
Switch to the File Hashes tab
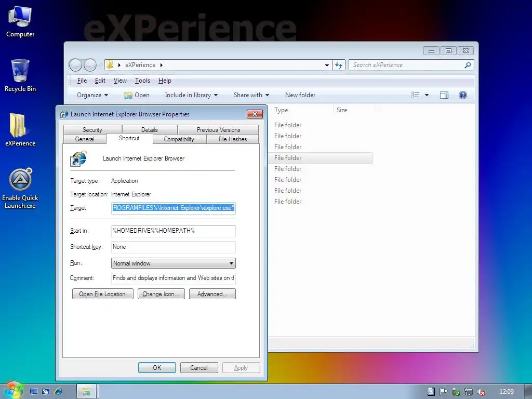coord(233,139)
